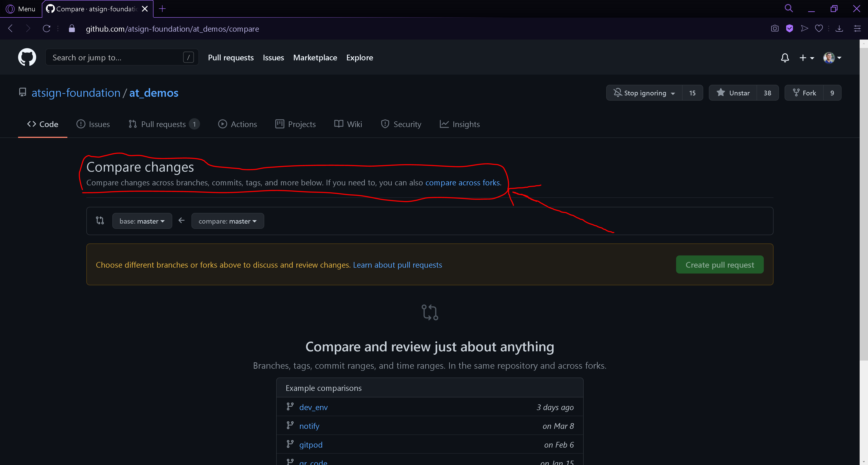Open the gitpod branch comparison
868x465 pixels.
click(311, 445)
